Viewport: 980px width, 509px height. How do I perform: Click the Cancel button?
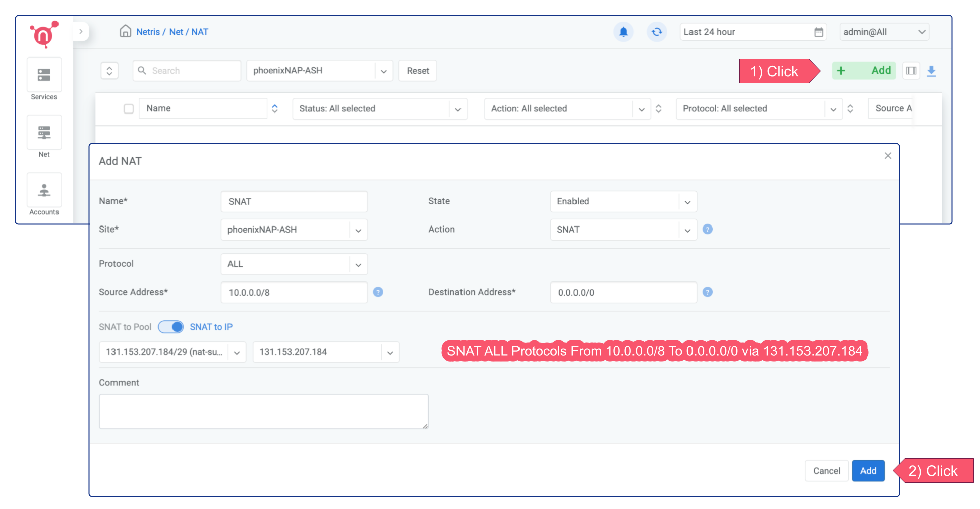pyautogui.click(x=826, y=471)
